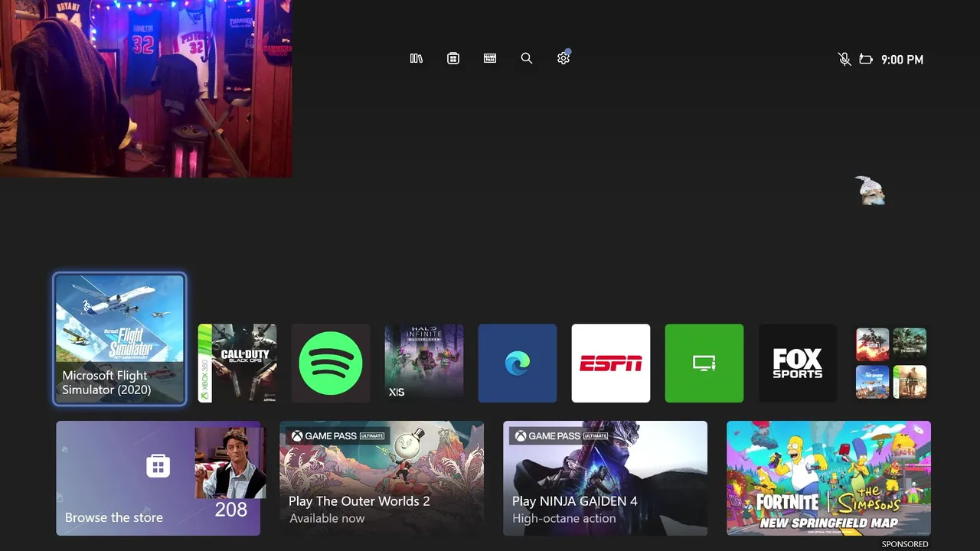This screenshot has height=551, width=980.
Task: Open the ESPN app tile
Action: pyautogui.click(x=611, y=363)
